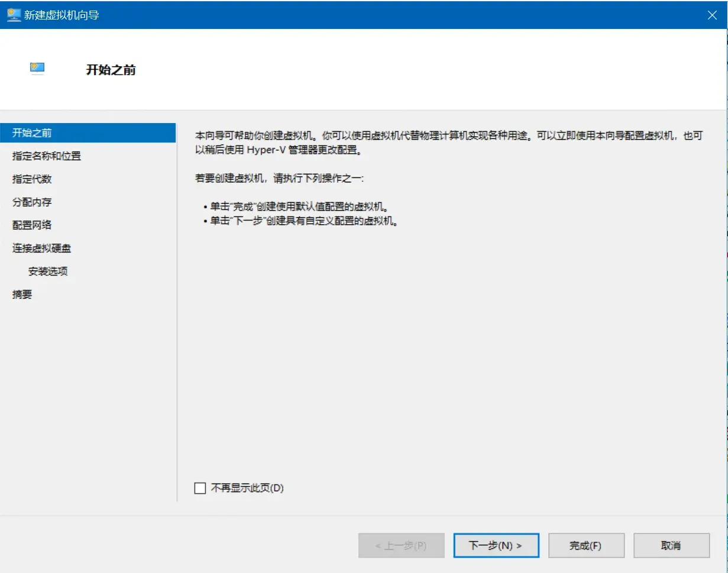Close the 新建虚拟机向导 window
728x573 pixels.
click(712, 15)
